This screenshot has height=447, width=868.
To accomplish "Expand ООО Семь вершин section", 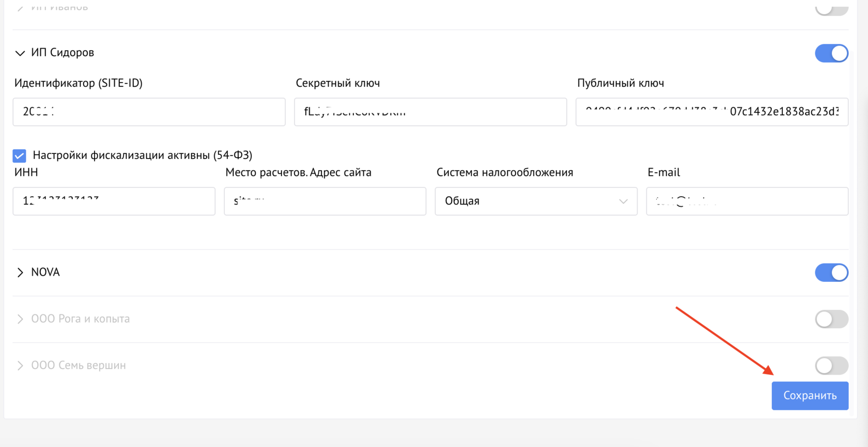I will (x=20, y=365).
